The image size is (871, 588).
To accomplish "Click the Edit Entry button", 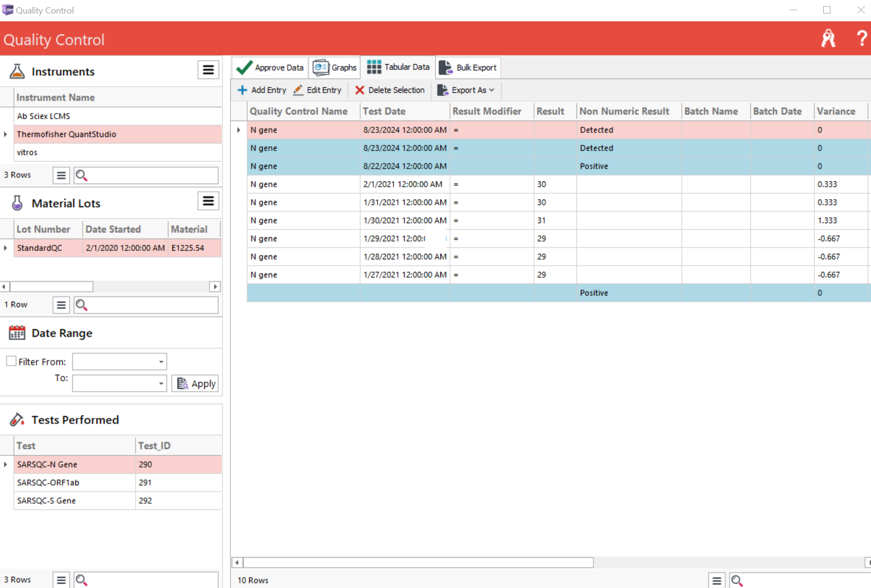I will click(317, 90).
